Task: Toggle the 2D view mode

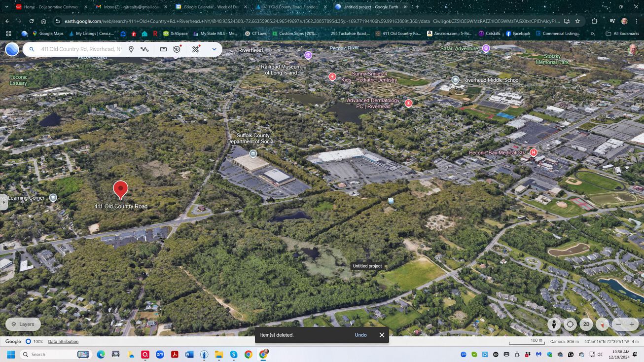Action: click(x=586, y=324)
